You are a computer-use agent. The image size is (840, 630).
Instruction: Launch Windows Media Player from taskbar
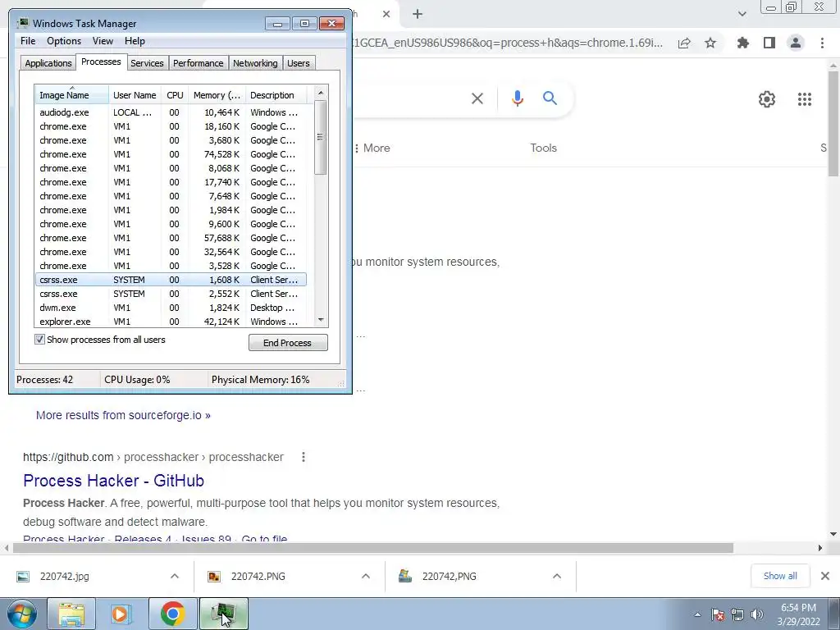pos(121,614)
